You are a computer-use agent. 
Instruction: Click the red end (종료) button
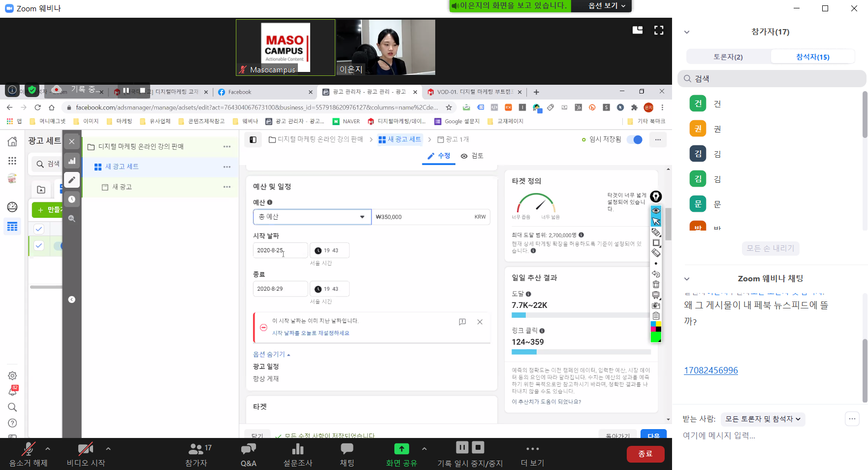[x=645, y=454]
